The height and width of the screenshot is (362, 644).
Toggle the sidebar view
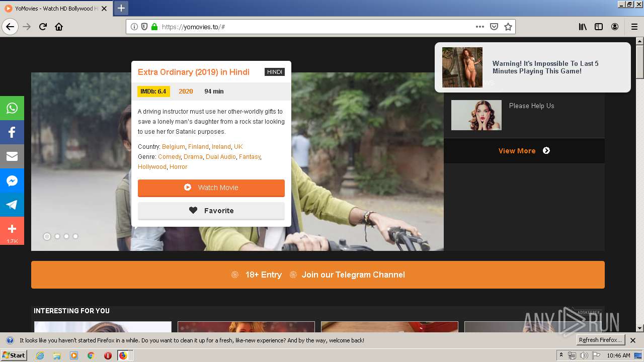tap(599, 27)
